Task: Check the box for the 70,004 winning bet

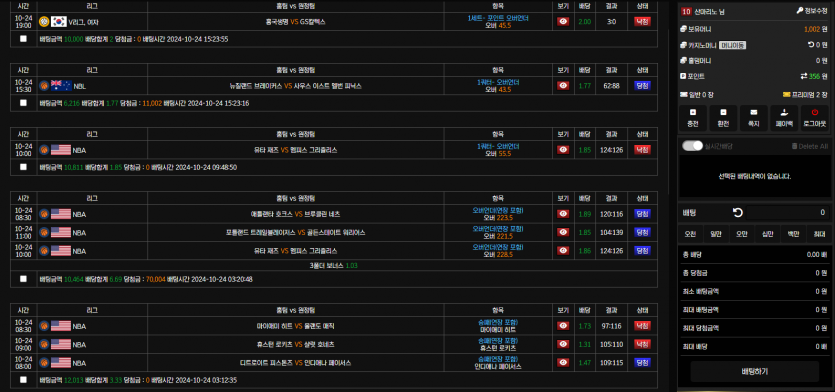Action: click(x=23, y=279)
